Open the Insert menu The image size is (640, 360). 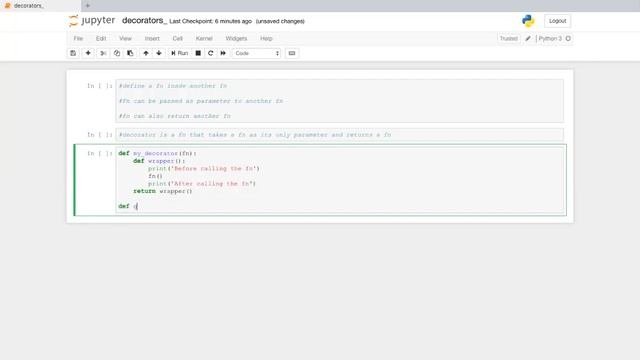pos(152,38)
